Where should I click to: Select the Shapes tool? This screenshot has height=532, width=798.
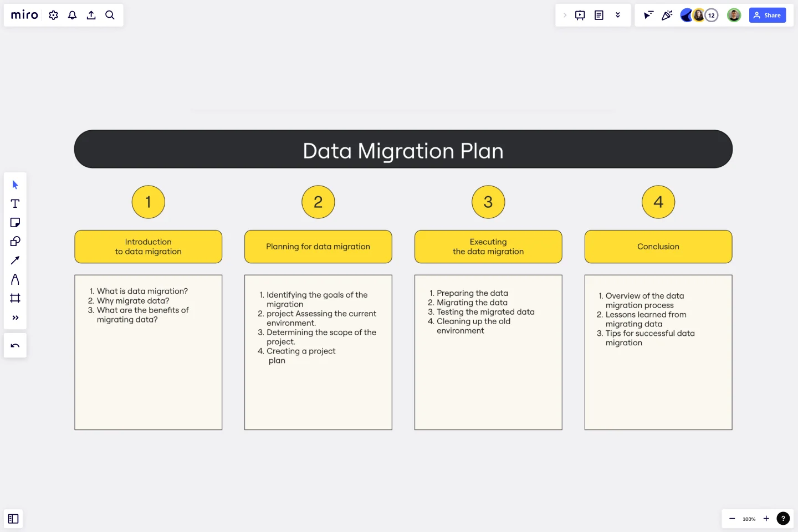coord(15,241)
